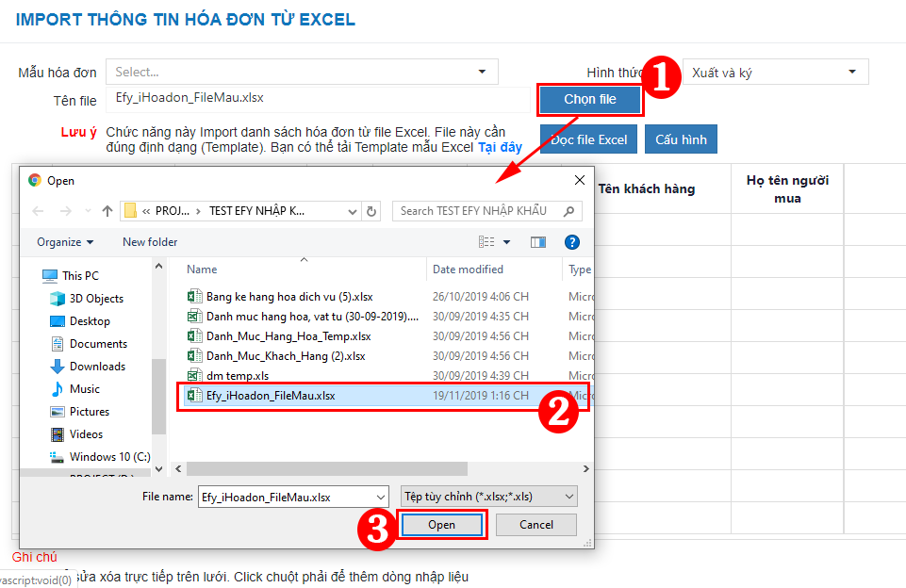This screenshot has width=906, height=588.
Task: Expand the Mẫu hóa đơn Select dropdown
Action: [x=302, y=72]
